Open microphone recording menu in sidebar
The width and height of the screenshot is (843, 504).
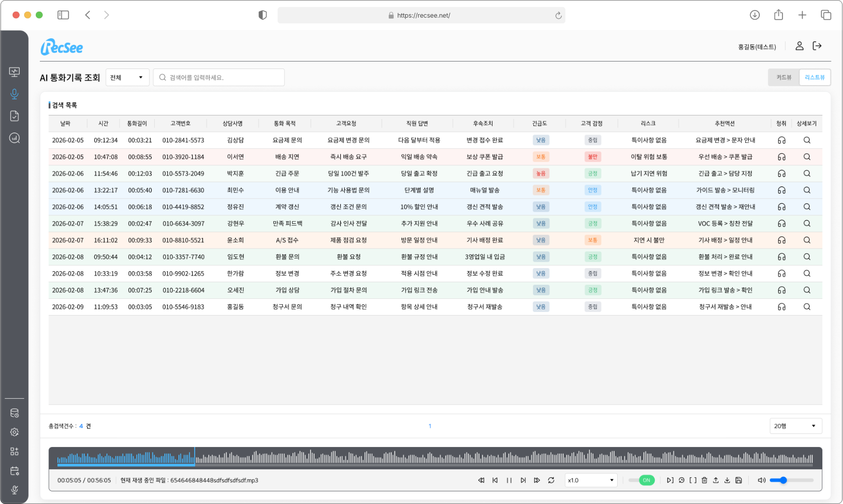(x=15, y=94)
